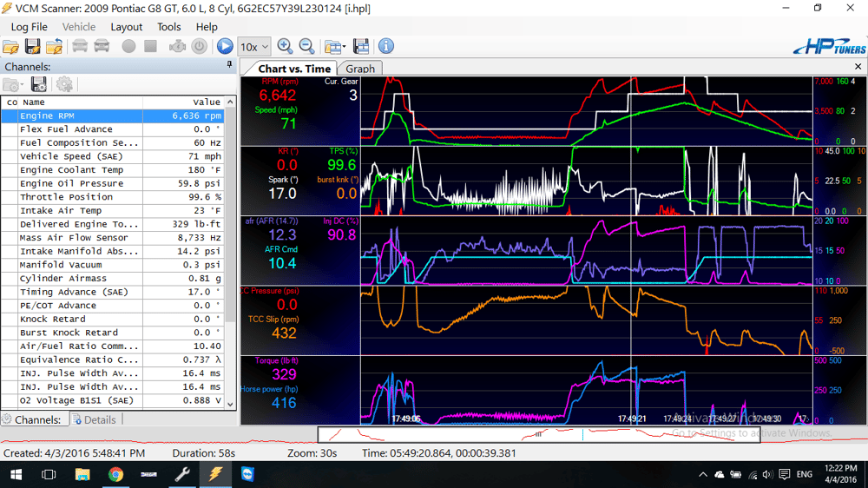Switch to the Graph tab
The height and width of the screenshot is (488, 868).
(360, 69)
